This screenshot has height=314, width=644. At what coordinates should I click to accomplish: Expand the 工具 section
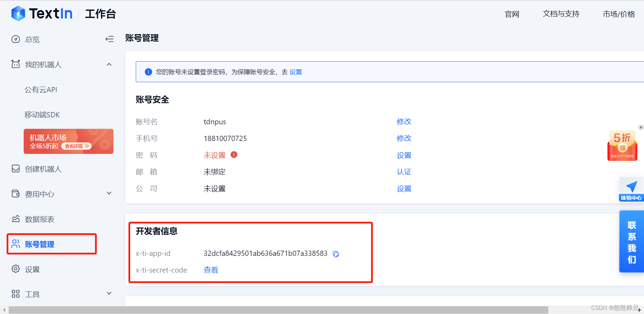[109, 293]
